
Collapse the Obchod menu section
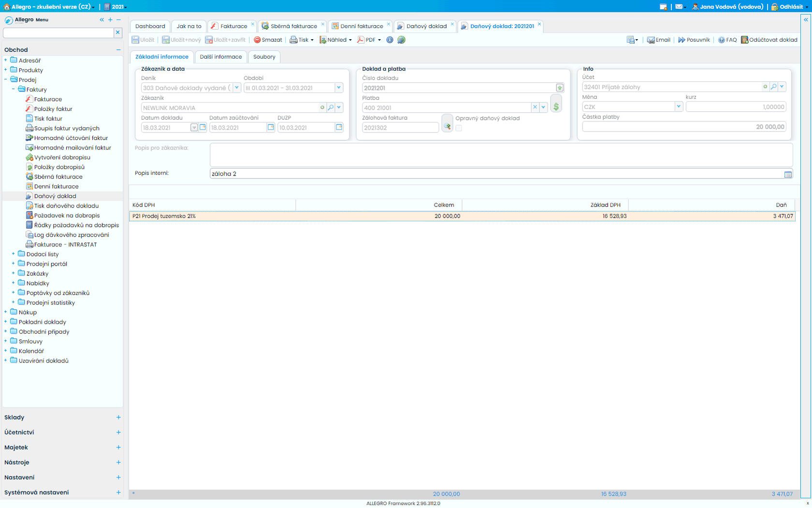point(118,50)
